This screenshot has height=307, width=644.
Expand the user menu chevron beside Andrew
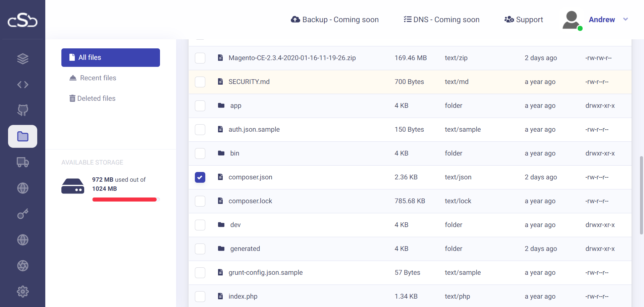(x=625, y=19)
